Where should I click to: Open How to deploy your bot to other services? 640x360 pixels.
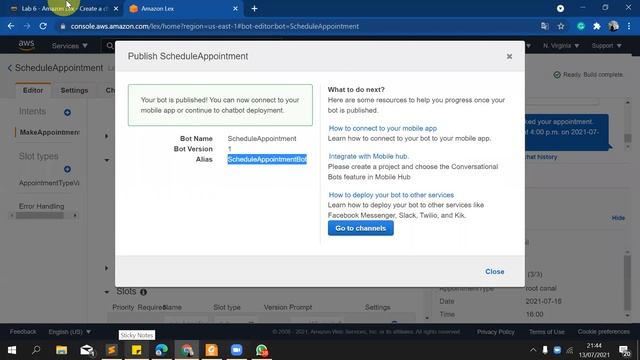click(391, 195)
